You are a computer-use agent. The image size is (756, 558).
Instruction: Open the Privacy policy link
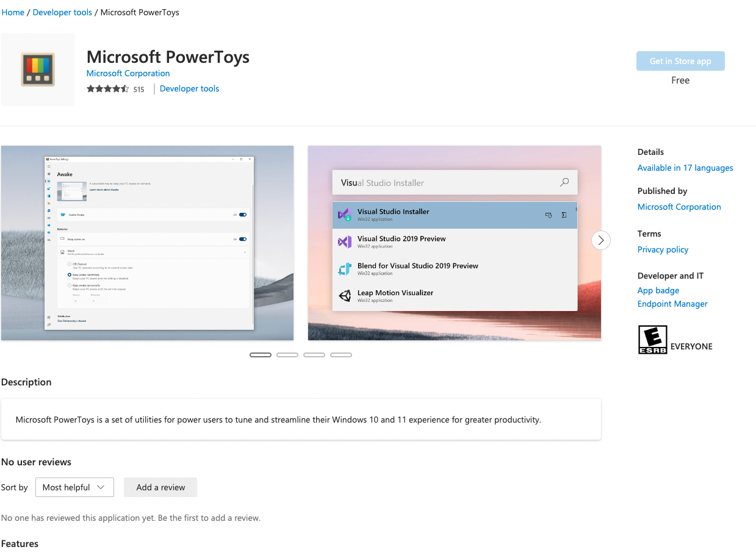[x=663, y=249]
